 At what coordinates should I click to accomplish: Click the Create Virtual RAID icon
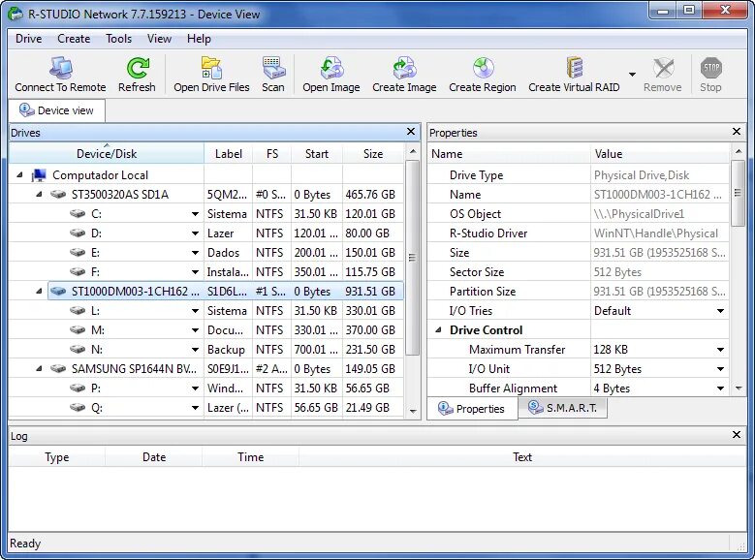coord(575,68)
